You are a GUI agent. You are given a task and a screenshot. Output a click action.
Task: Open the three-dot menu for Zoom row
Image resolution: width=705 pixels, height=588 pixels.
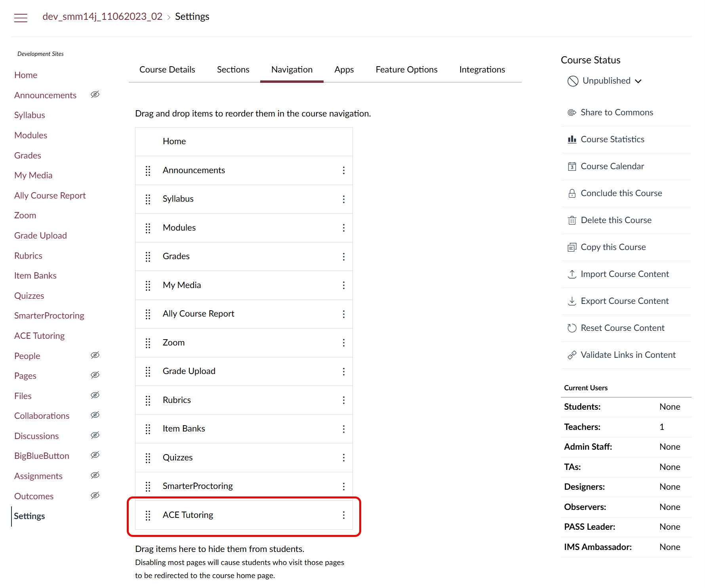343,343
